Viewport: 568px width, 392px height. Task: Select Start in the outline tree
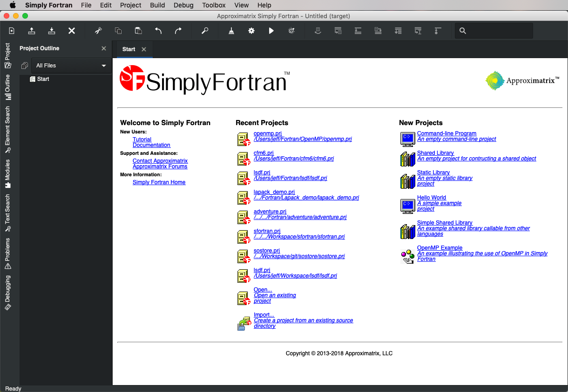(x=40, y=79)
